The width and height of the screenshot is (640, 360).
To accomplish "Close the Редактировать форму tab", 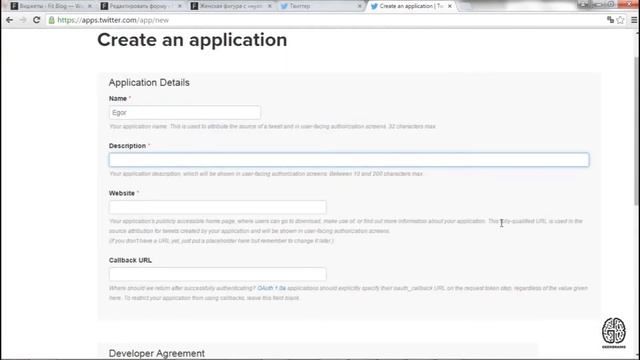I will (x=180, y=6).
